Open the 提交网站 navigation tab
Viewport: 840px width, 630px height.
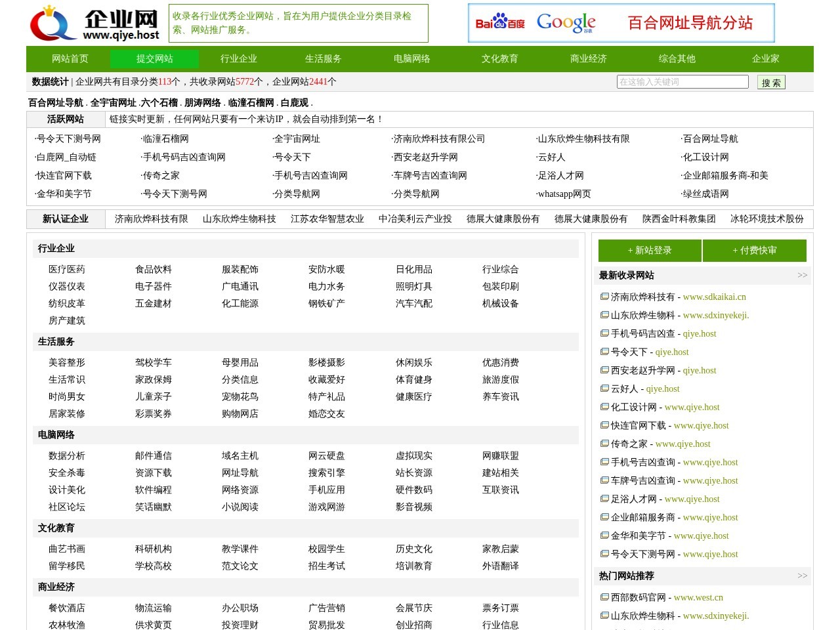154,59
